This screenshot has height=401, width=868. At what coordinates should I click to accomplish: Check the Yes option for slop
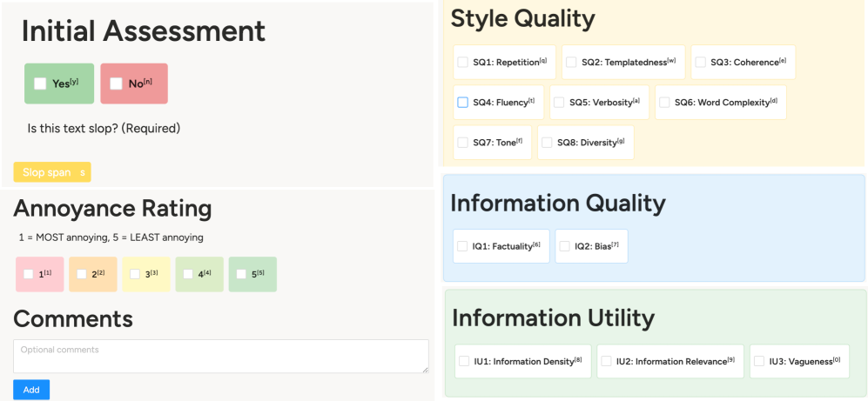[x=40, y=84]
